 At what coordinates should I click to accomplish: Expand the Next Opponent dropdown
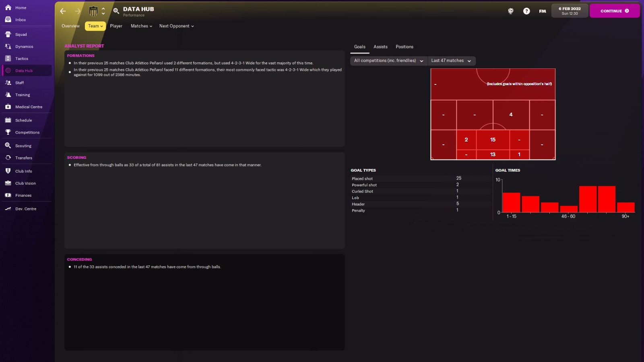(176, 26)
